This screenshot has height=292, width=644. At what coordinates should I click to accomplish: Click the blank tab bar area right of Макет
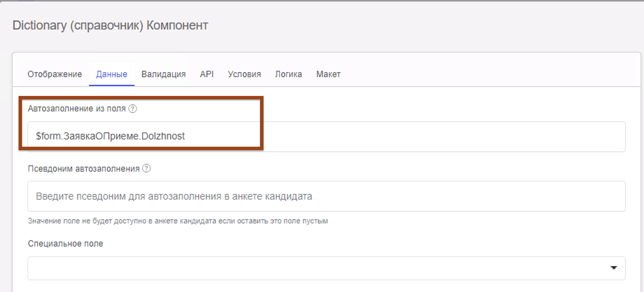click(x=490, y=74)
